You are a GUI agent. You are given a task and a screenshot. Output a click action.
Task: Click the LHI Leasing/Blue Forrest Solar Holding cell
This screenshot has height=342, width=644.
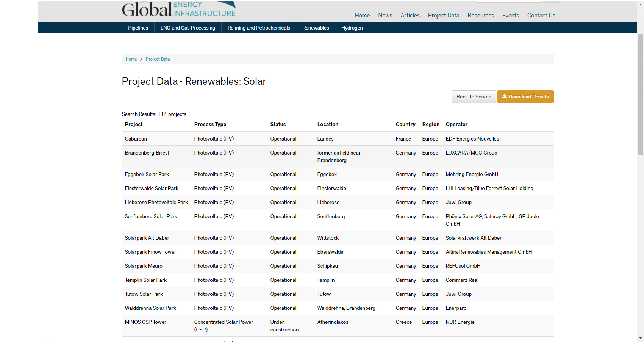489,188
